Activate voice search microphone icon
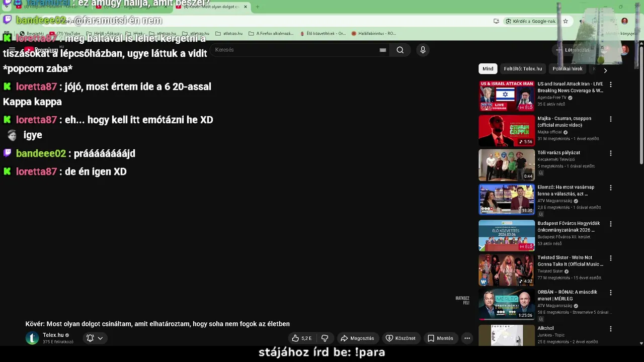 [x=423, y=50]
